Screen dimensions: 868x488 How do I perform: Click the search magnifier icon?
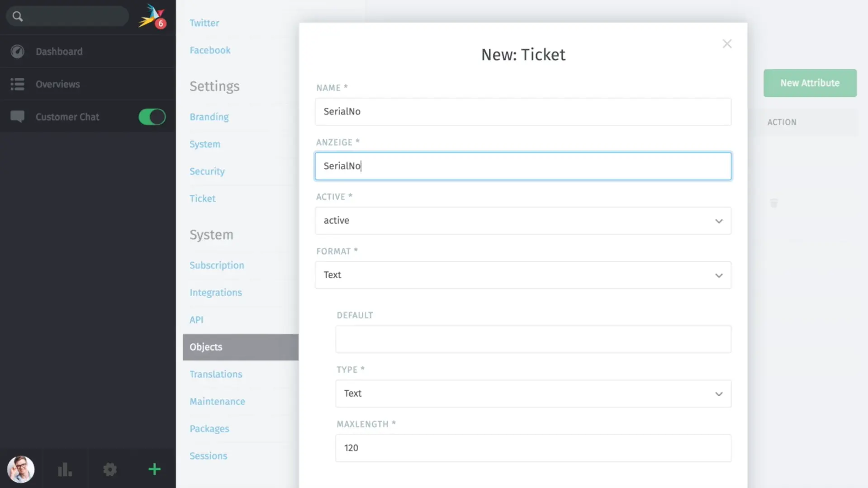(18, 16)
